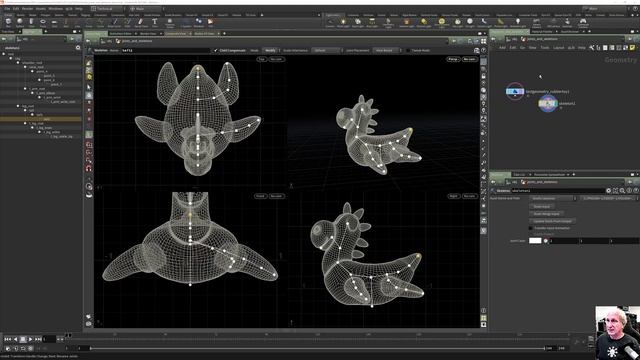640x360 pixels.
Task: Click the frame range slider bar
Action: 317,348
